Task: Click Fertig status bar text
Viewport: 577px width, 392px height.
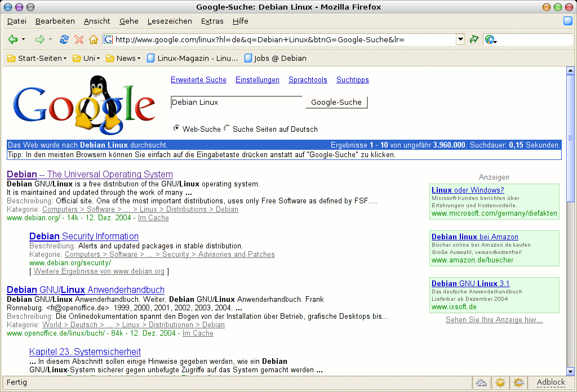Action: pyautogui.click(x=17, y=382)
